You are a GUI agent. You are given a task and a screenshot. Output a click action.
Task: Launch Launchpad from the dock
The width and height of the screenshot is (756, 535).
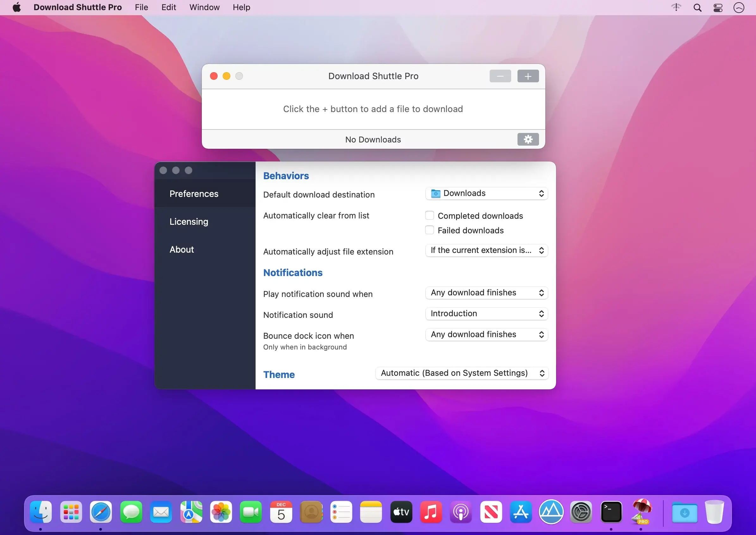(71, 512)
